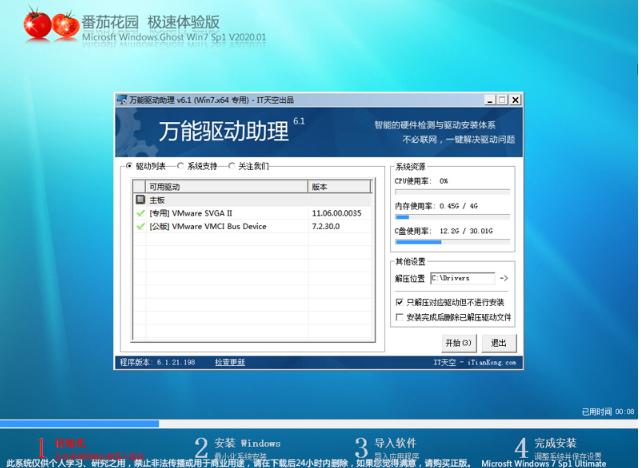Select the 关注我们 radio button

tap(231, 166)
